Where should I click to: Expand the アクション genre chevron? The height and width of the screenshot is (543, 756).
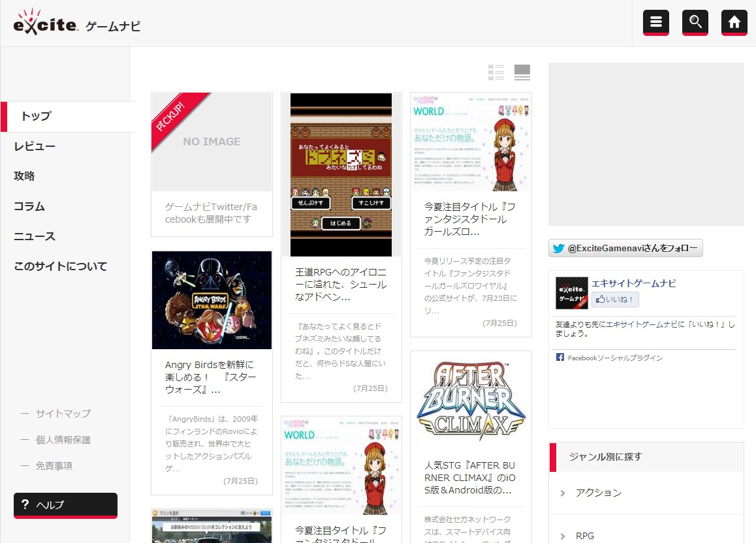click(563, 493)
